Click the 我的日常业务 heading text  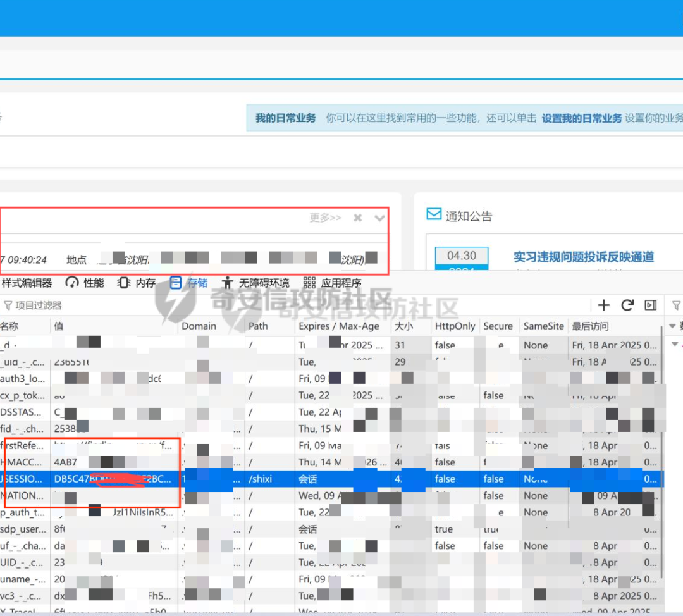click(x=285, y=118)
